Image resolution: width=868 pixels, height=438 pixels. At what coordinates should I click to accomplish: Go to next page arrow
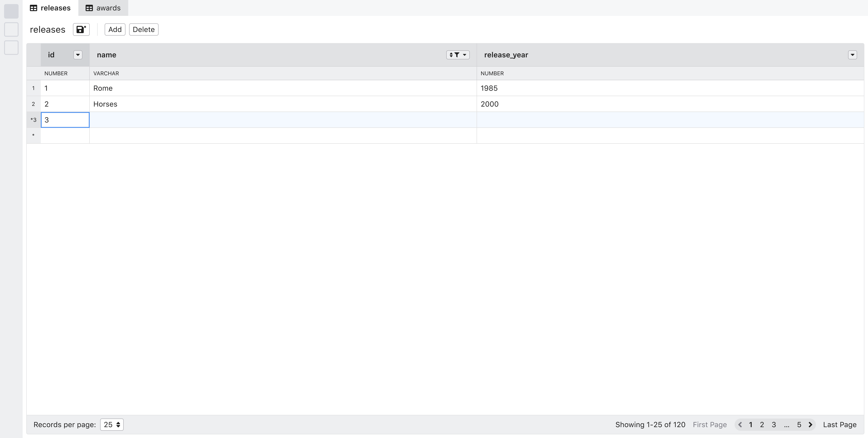pos(810,425)
